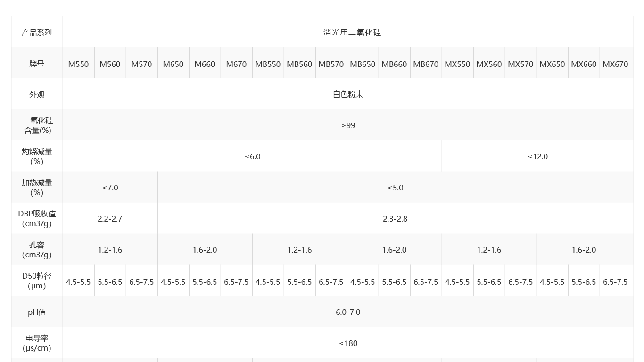This screenshot has height=362, width=644.
Task: Click the 产品系列 row label
Action: pyautogui.click(x=37, y=33)
